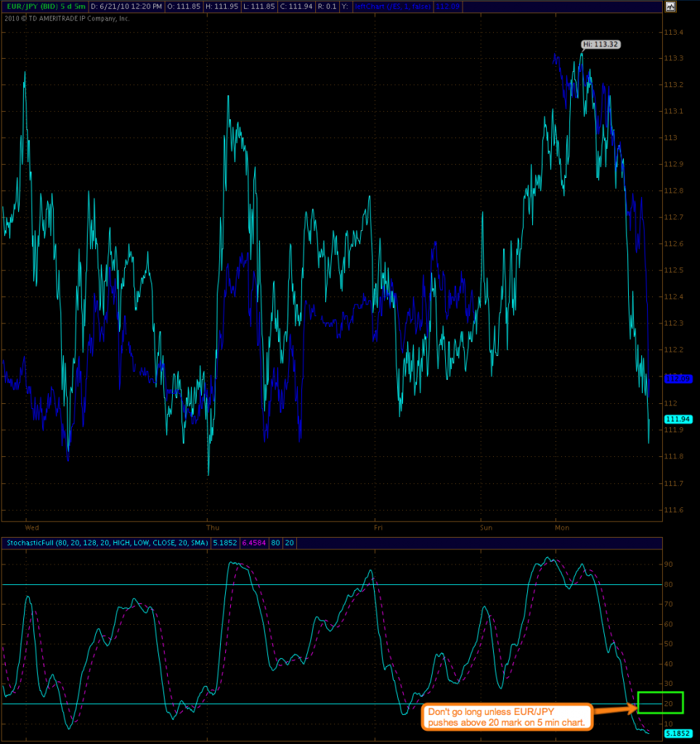Screen dimensions: 700x744
Task: Click the range value R: 0.1
Action: (x=327, y=7)
